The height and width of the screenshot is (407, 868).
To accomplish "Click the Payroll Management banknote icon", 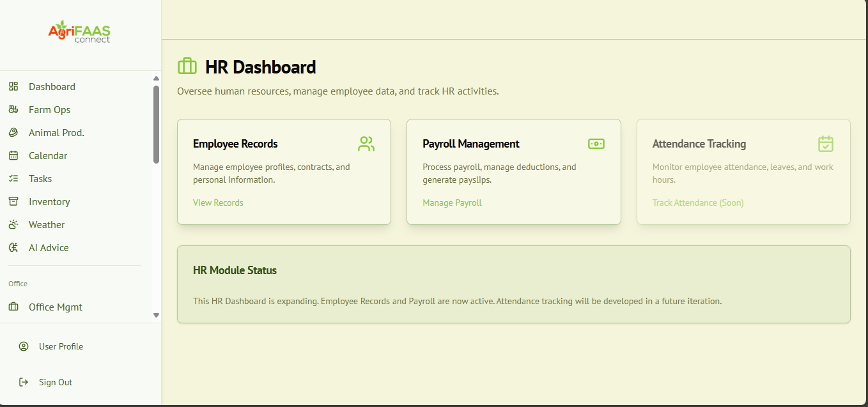I will pos(596,144).
